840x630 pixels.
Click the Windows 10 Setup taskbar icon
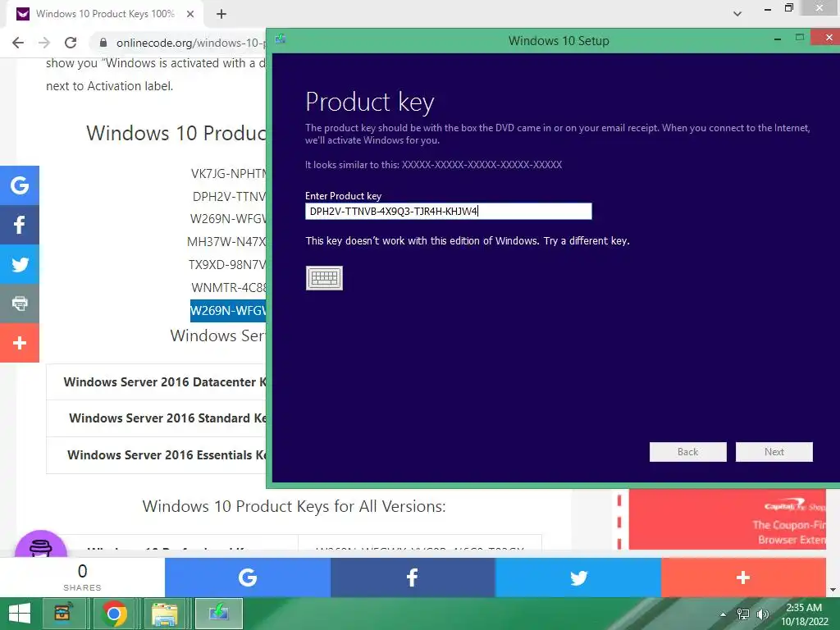218,614
